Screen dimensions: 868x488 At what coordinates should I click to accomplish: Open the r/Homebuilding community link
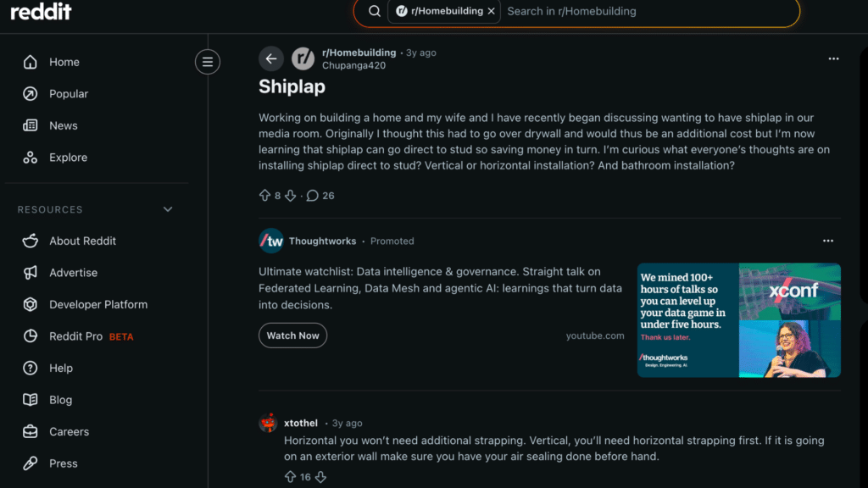point(359,53)
